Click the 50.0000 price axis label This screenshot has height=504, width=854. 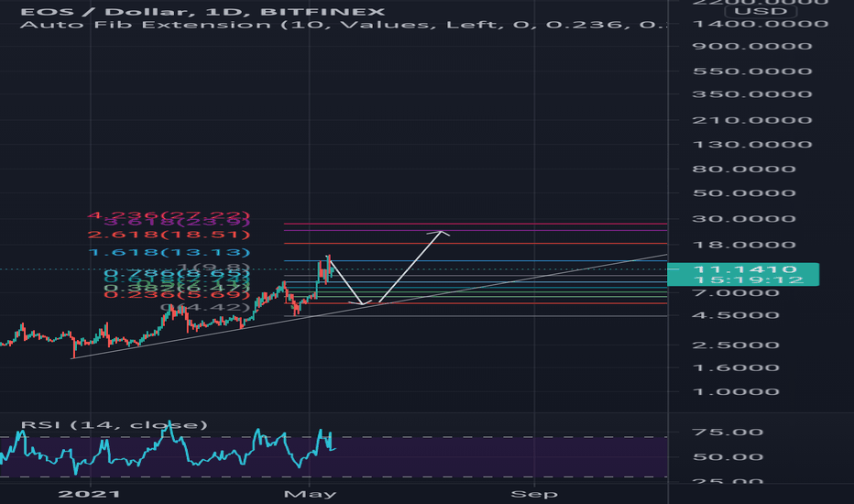(x=744, y=193)
